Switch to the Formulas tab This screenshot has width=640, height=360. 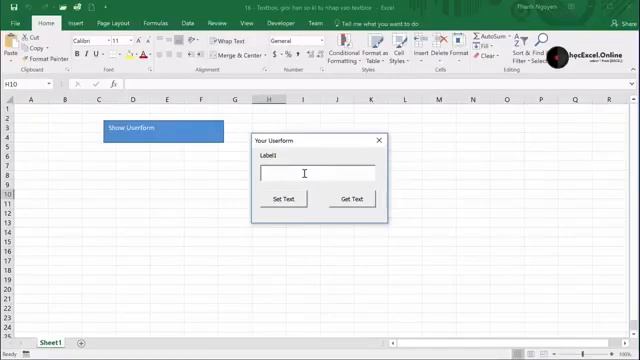(x=156, y=24)
